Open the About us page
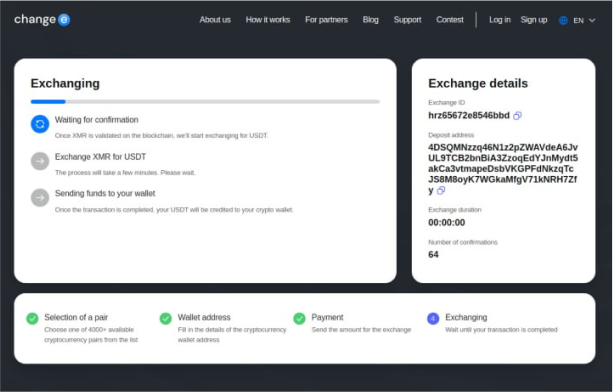This screenshot has height=392, width=613. click(x=215, y=20)
